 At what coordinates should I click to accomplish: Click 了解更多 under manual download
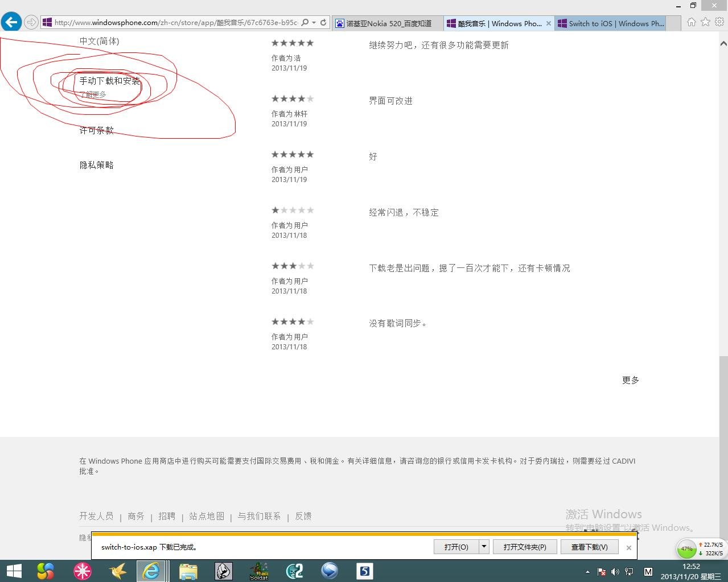coord(93,94)
